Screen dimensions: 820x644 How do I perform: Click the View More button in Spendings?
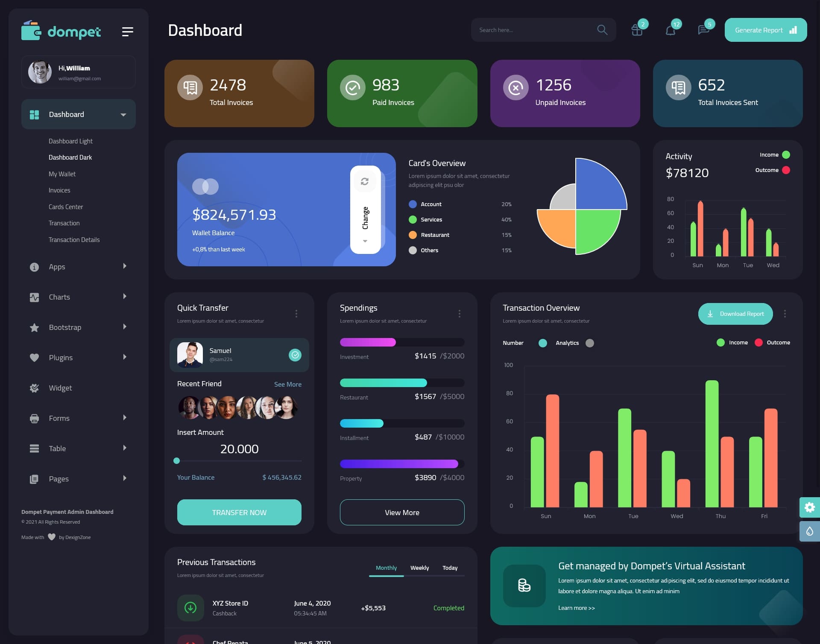(x=402, y=512)
